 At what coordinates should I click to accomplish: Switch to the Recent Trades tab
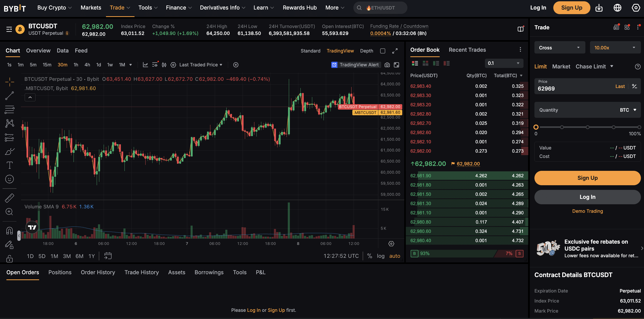[467, 50]
